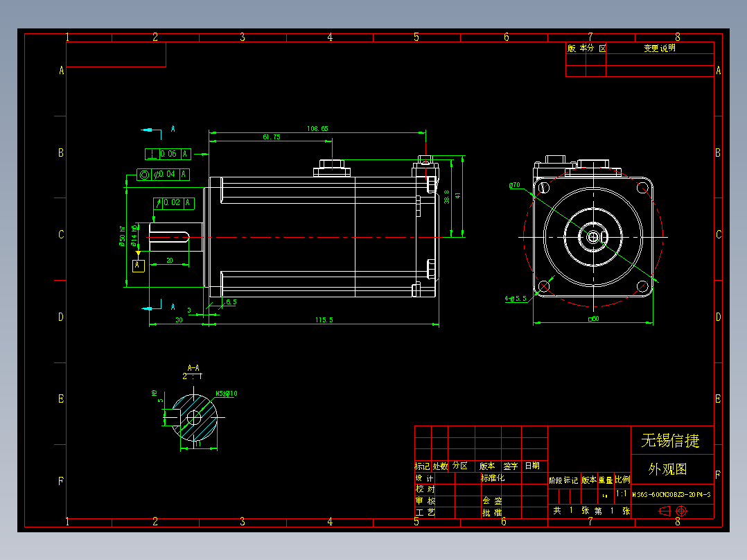Click the registration target symbol beside it
Viewport: 747px width, 560px height.
(x=681, y=511)
